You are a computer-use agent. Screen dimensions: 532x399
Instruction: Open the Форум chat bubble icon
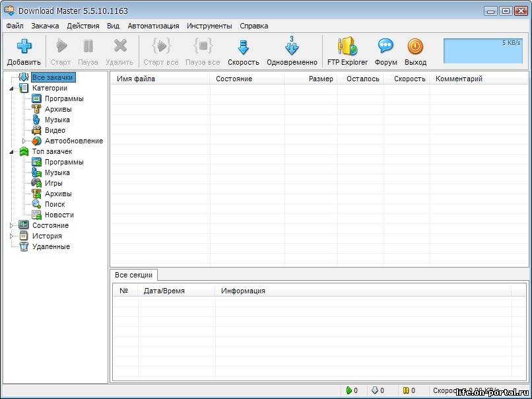(x=385, y=46)
